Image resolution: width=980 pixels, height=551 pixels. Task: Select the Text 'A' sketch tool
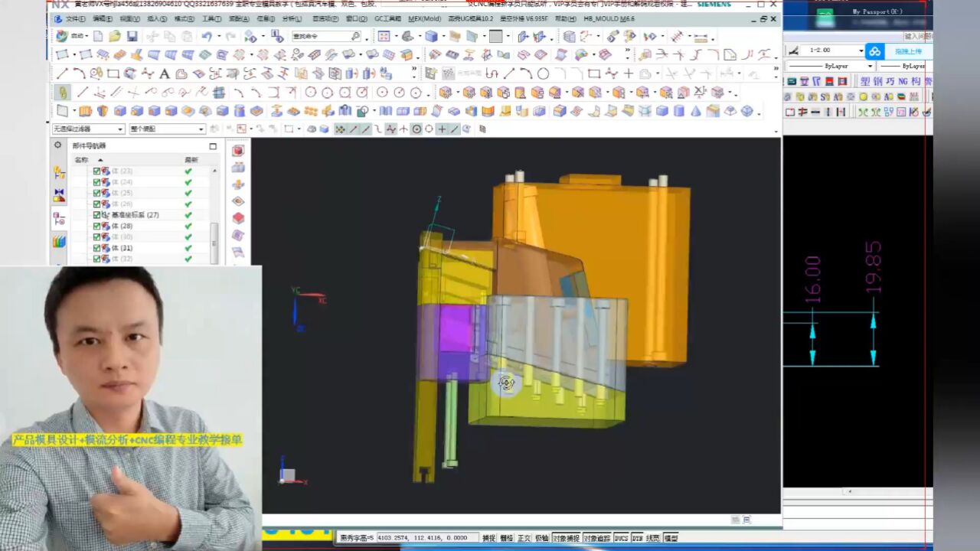tap(164, 73)
